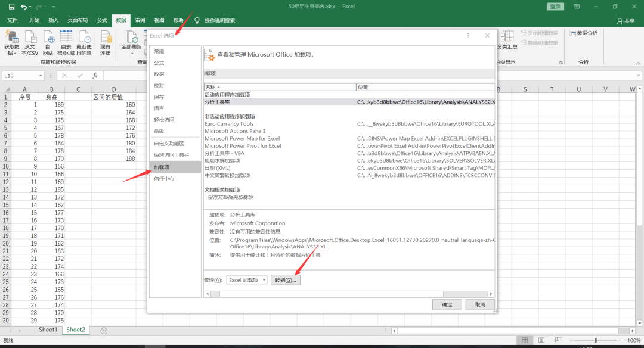Sort add-ins by Name (名称) column header
The image size is (644, 348).
pyautogui.click(x=280, y=87)
